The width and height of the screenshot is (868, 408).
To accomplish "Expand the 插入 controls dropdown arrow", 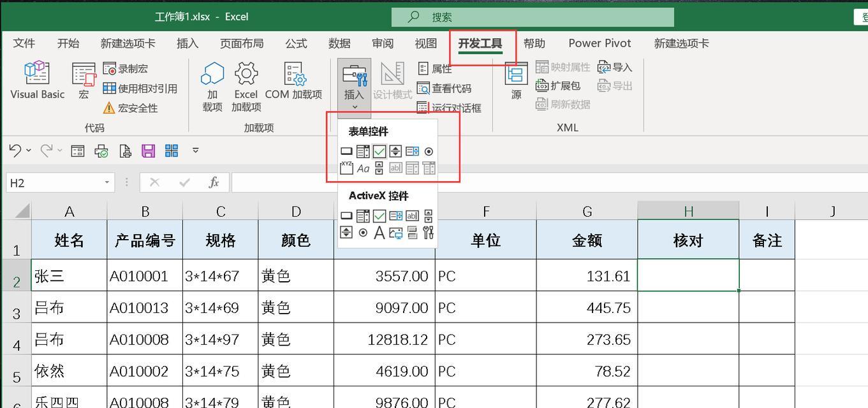I will tap(354, 107).
